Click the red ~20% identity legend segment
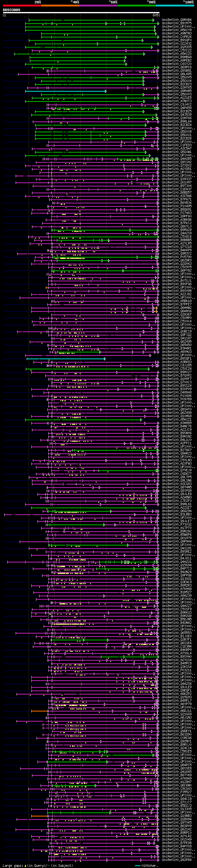 point(22,6)
